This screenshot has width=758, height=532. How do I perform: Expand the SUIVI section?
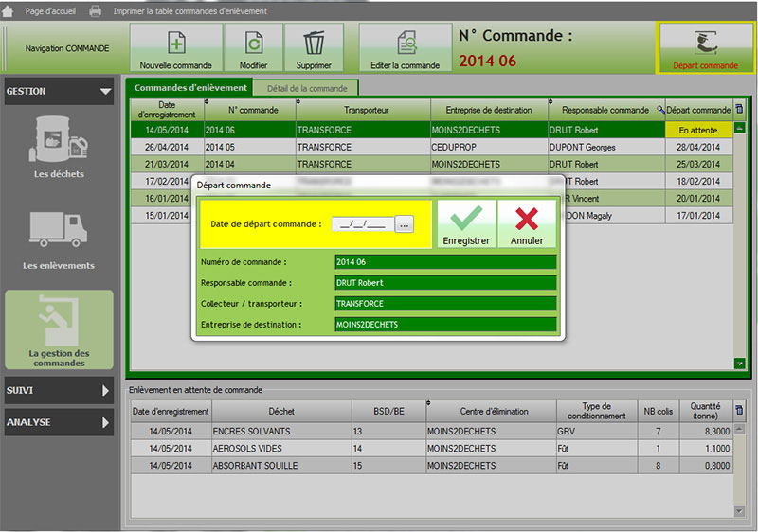click(x=59, y=390)
